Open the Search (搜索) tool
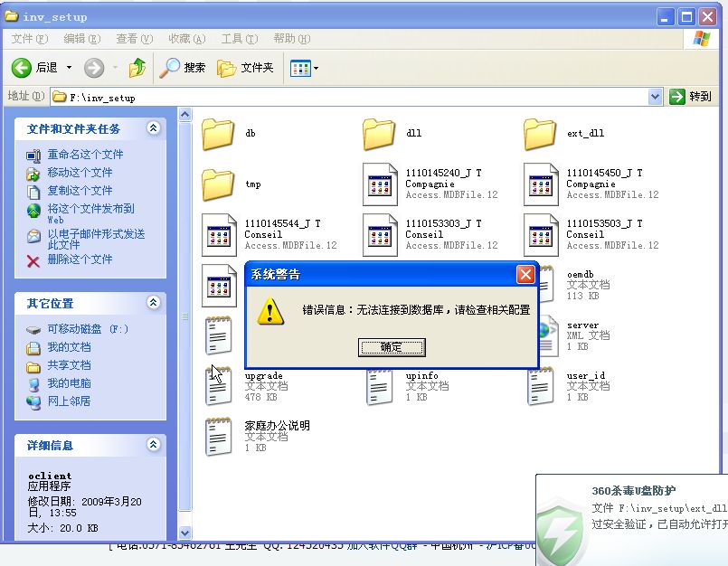This screenshot has height=566, width=728. click(x=184, y=68)
